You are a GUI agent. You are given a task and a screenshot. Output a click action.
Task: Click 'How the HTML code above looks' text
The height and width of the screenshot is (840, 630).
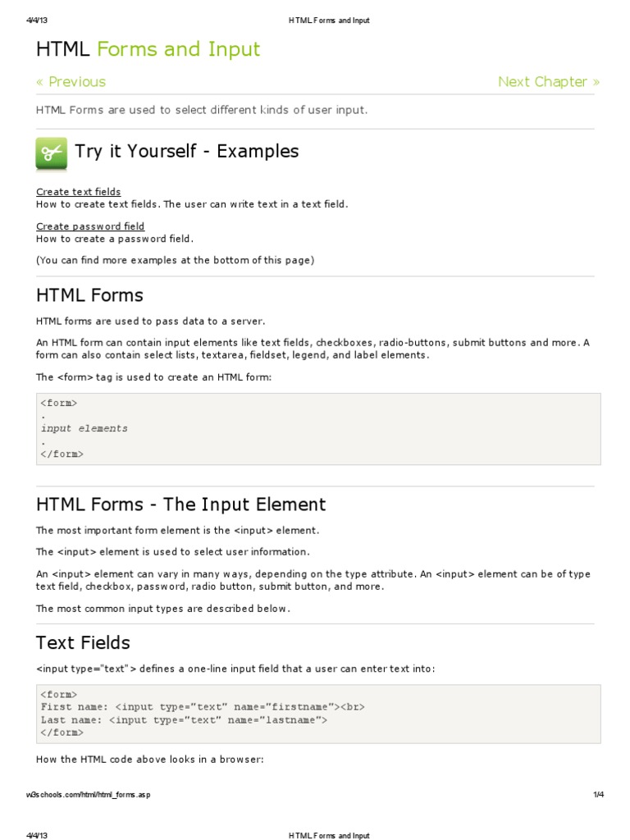pyautogui.click(x=149, y=760)
